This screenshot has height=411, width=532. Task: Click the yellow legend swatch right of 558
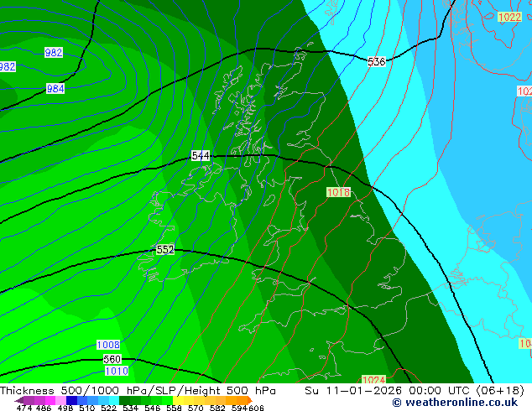(178, 400)
